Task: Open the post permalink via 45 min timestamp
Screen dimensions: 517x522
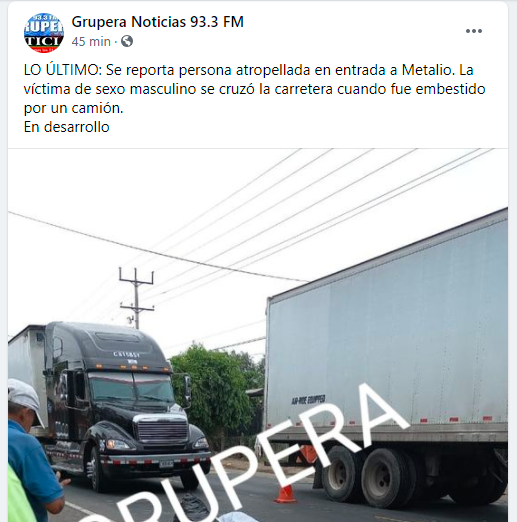Action: [91, 42]
